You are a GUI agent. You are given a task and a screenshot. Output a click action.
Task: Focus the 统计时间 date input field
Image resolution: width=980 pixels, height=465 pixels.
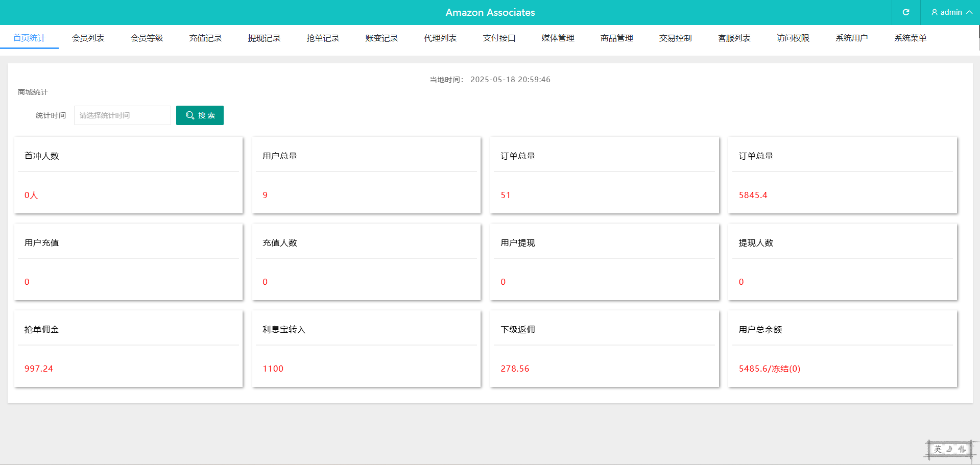point(123,115)
